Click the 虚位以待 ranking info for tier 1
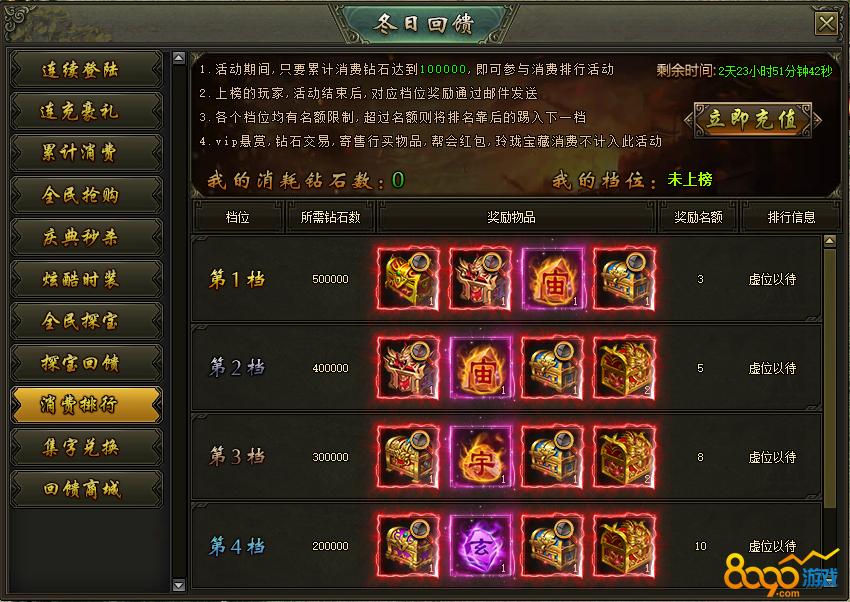Viewport: 850px width, 602px height. [772, 280]
